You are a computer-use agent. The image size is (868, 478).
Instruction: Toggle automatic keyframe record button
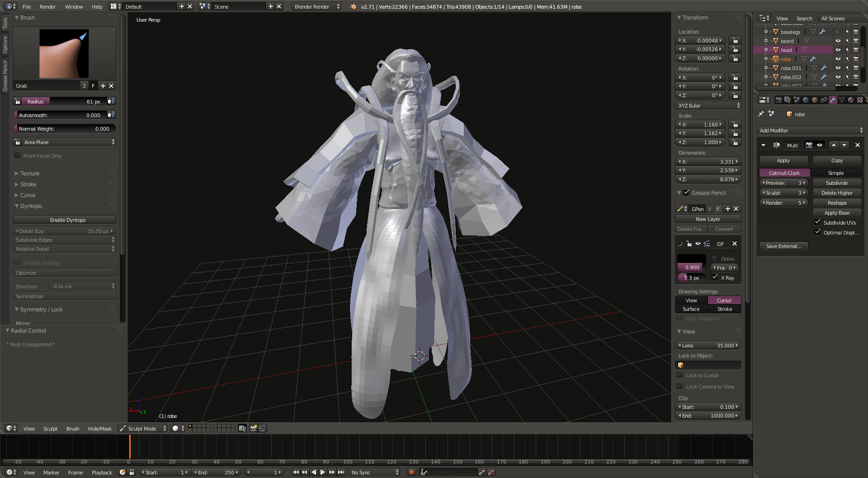[x=412, y=472]
